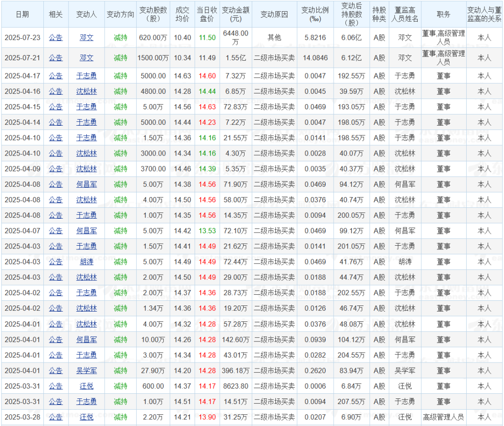Click the 变动方向 column header
Viewport: 504px width, 426px height.
point(120,14)
